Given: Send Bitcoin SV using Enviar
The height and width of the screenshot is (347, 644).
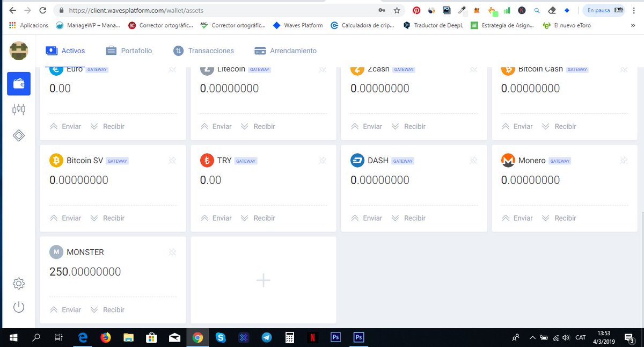Looking at the screenshot, I should 65,218.
